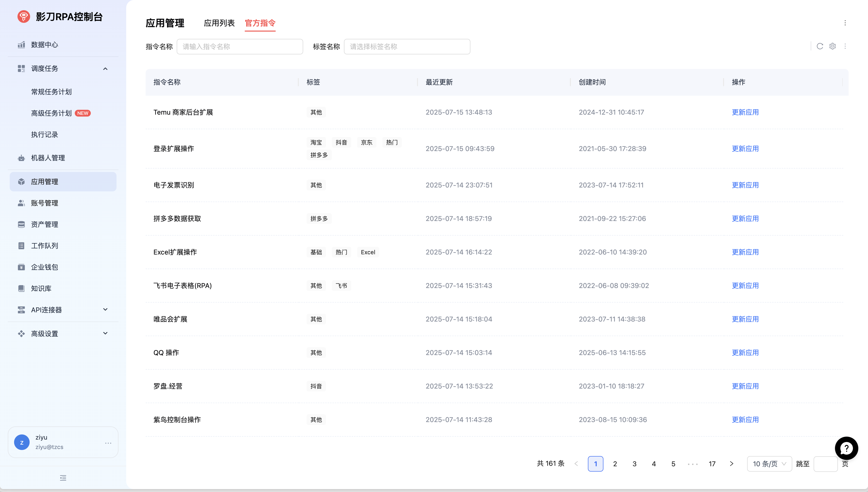Click the refresh table icon
The image size is (868, 492).
tap(820, 46)
